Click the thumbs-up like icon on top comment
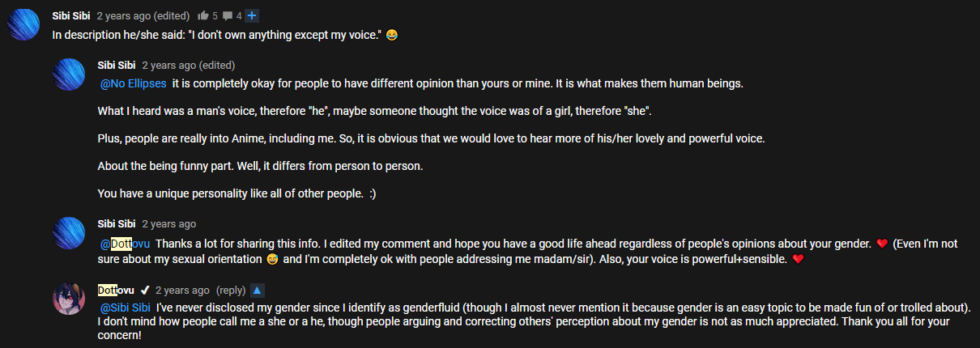 click(x=202, y=15)
